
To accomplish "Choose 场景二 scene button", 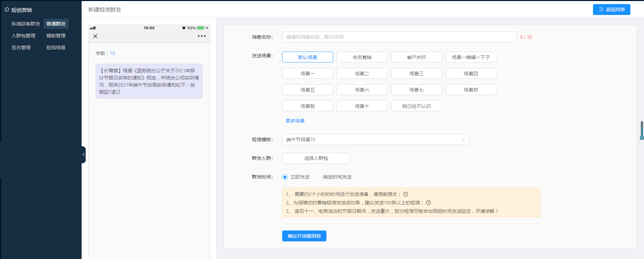I will [362, 73].
